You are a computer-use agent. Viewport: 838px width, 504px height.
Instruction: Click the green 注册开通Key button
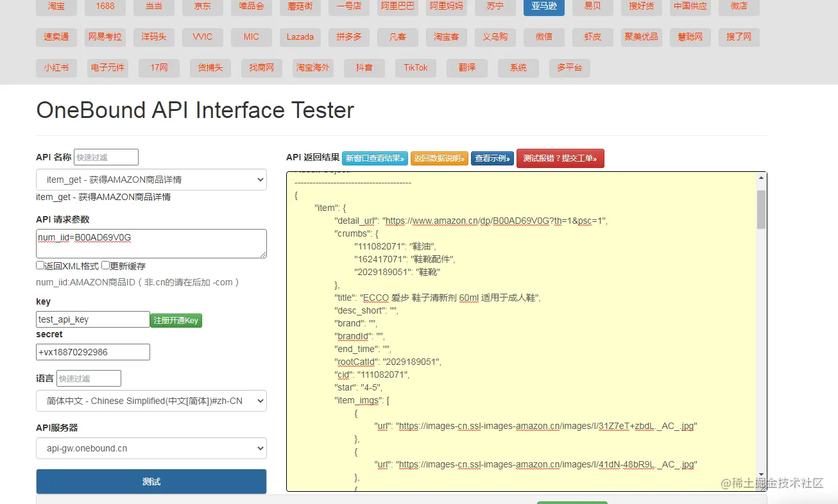tap(176, 320)
